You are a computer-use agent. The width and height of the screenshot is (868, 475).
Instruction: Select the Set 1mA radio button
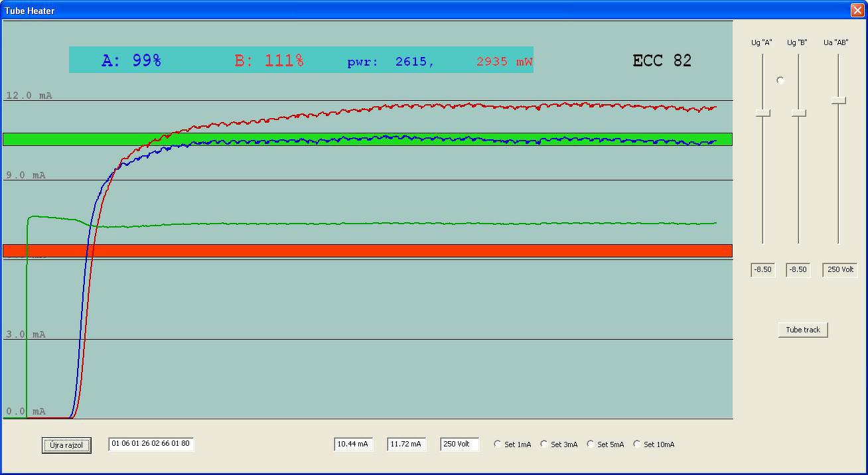coord(498,444)
